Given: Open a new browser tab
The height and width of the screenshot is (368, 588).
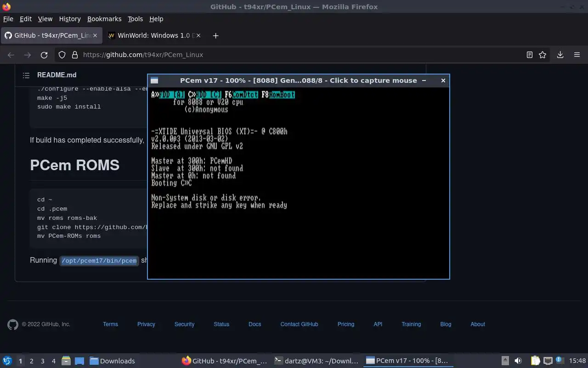Looking at the screenshot, I should click(x=215, y=35).
